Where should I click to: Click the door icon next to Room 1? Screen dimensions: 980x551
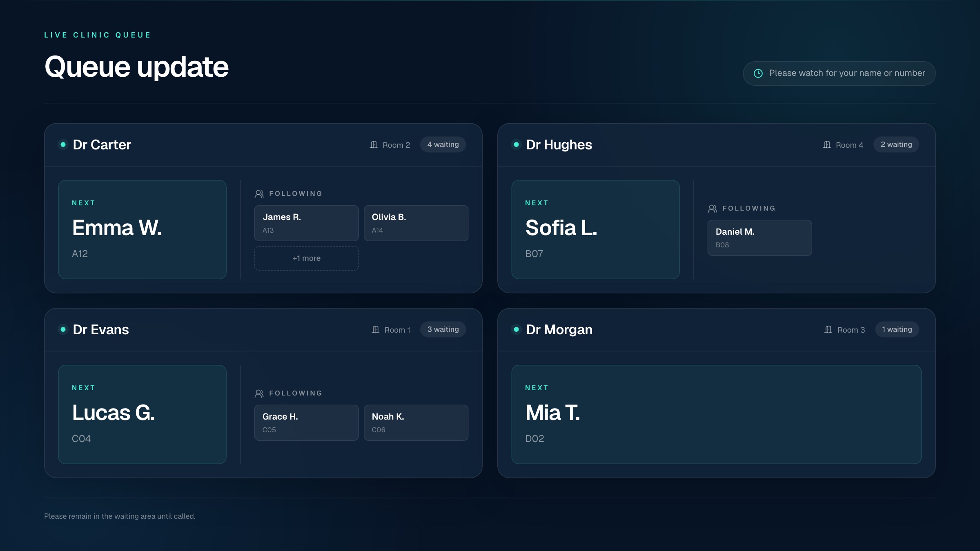[x=376, y=330]
